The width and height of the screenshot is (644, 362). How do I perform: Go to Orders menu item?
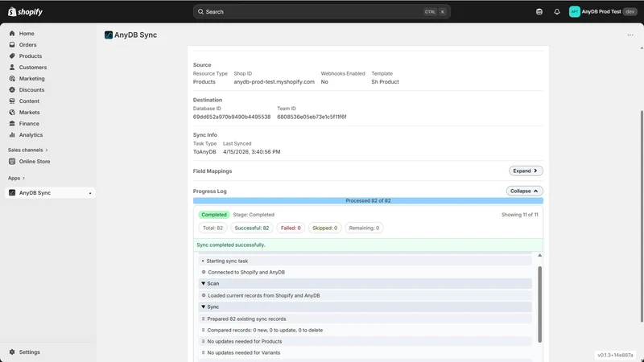[27, 45]
